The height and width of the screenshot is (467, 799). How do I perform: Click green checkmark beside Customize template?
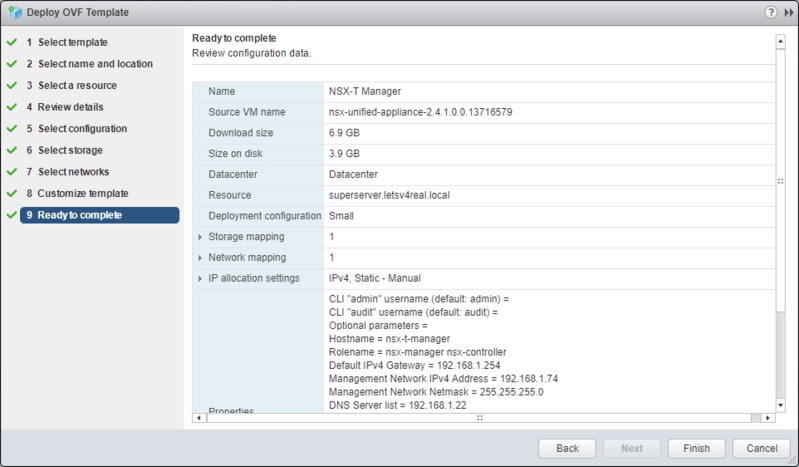click(12, 193)
